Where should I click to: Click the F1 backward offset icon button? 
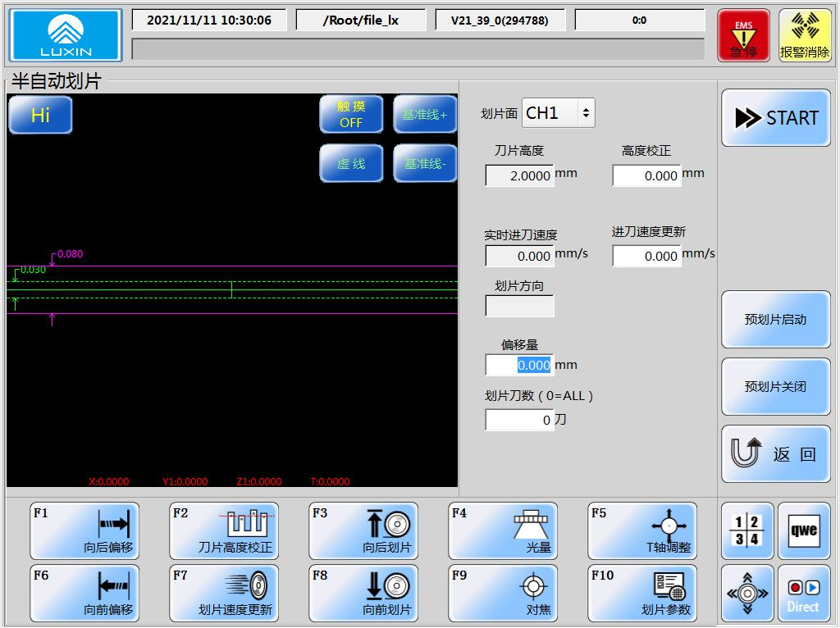tap(84, 531)
